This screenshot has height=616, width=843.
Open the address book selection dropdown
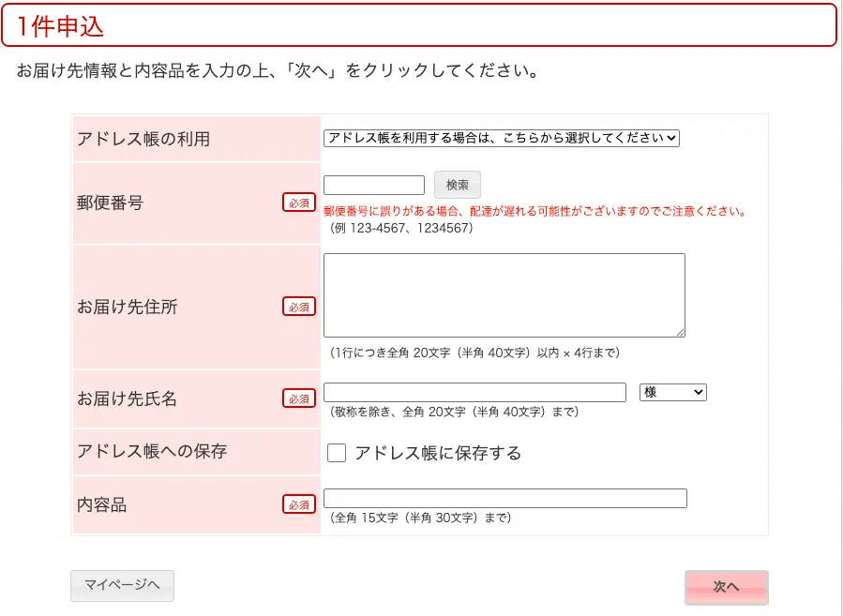pyautogui.click(x=503, y=138)
